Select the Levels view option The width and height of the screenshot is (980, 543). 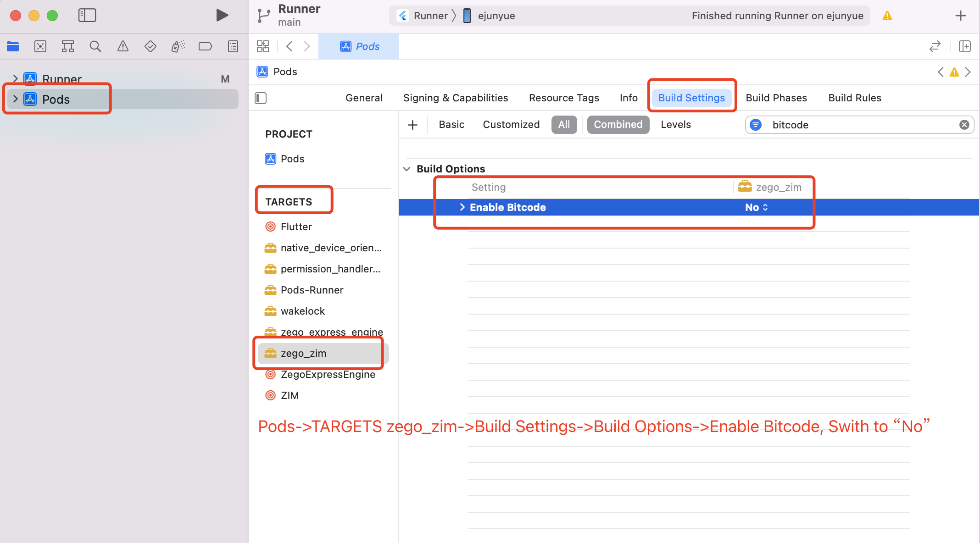[x=675, y=125]
